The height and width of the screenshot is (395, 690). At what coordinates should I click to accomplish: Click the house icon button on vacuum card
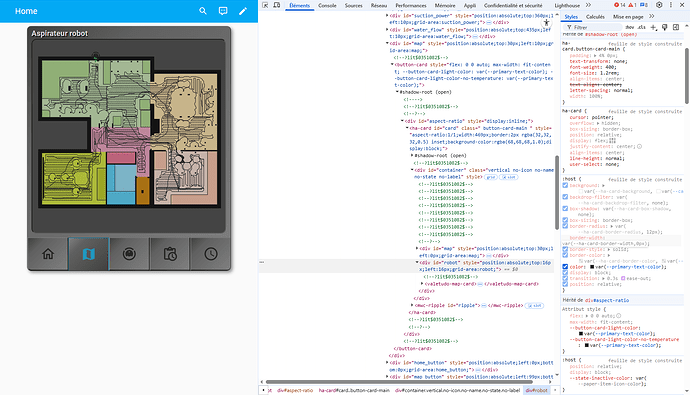pyautogui.click(x=48, y=254)
